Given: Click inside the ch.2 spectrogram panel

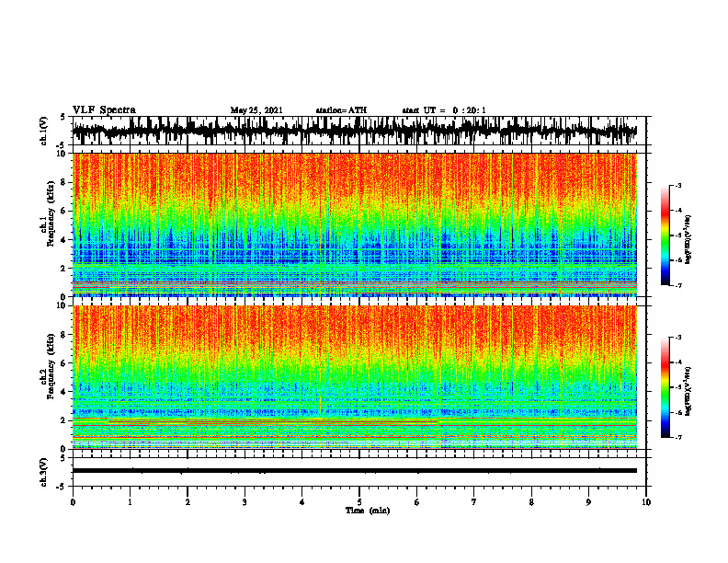Looking at the screenshot, I should (x=354, y=377).
